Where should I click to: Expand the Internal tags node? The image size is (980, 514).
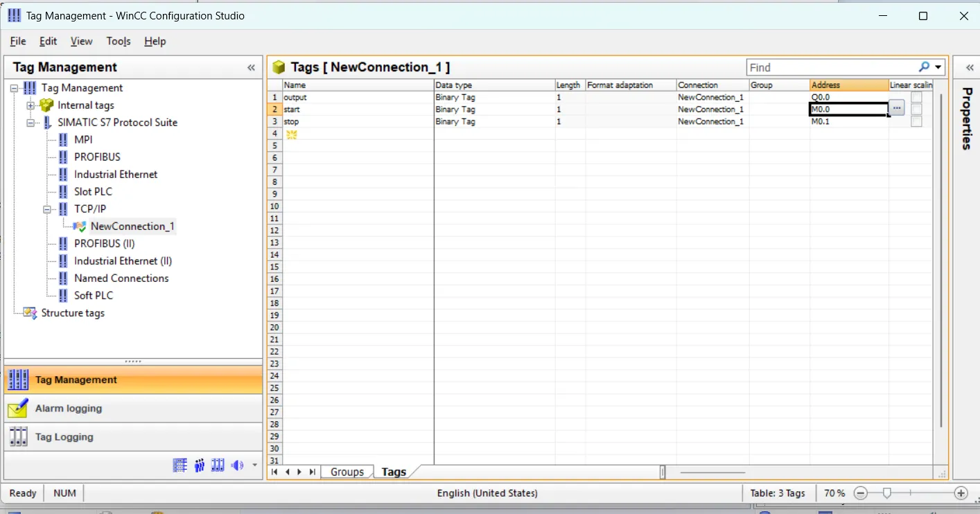(x=30, y=105)
